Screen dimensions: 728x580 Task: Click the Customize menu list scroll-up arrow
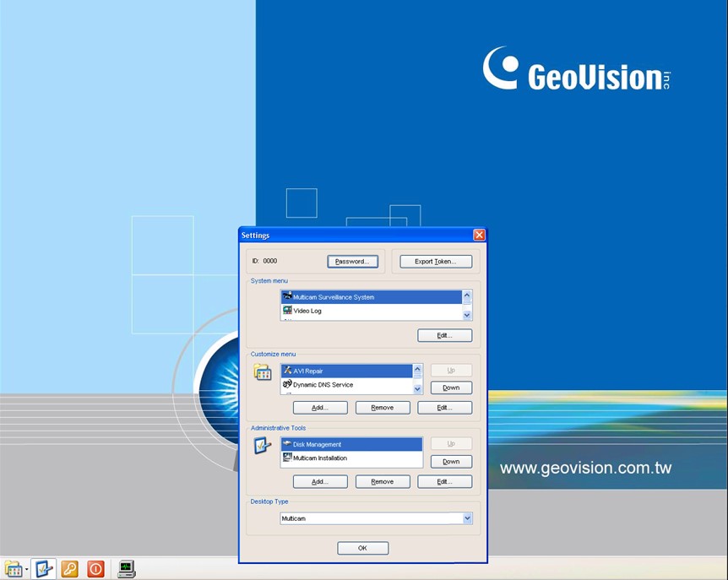click(x=417, y=369)
